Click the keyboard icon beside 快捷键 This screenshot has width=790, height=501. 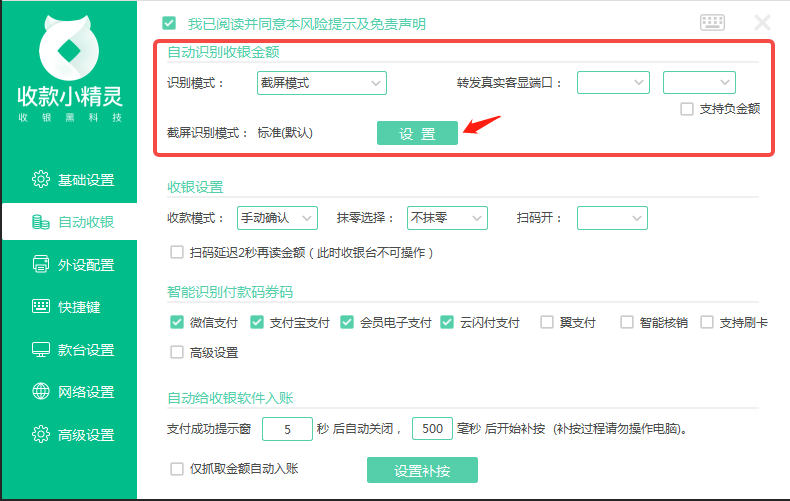[x=41, y=306]
